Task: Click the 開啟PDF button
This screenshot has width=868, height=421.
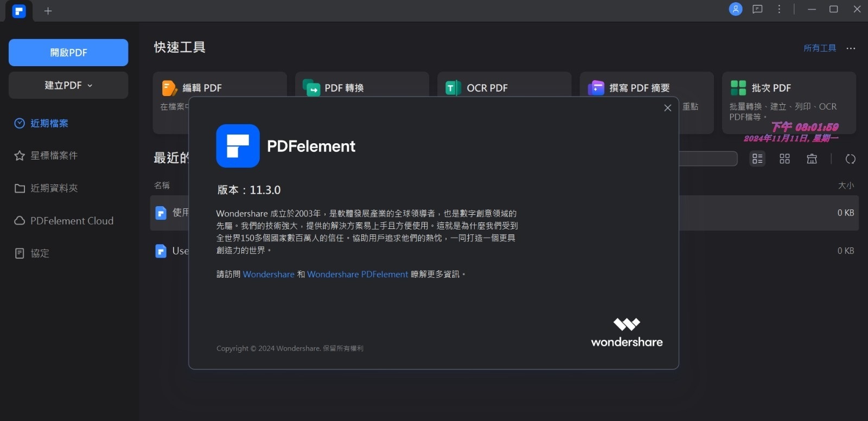Action: (x=68, y=53)
